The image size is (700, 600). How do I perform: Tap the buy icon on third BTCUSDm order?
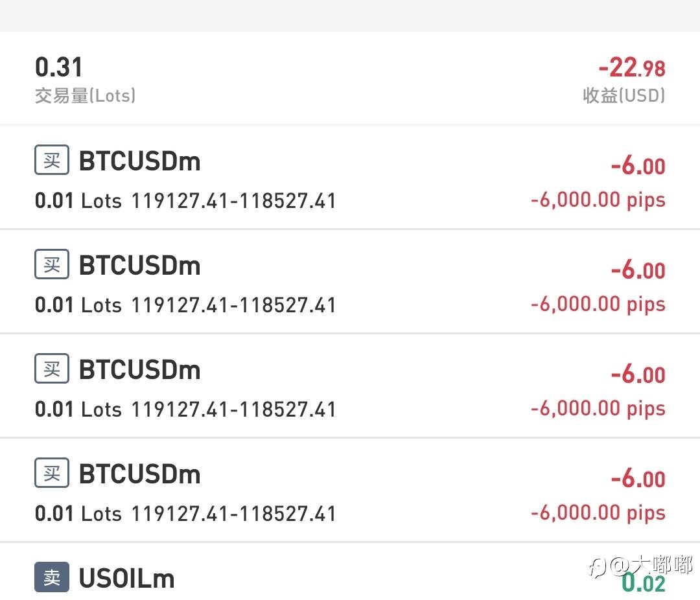pyautogui.click(x=51, y=369)
